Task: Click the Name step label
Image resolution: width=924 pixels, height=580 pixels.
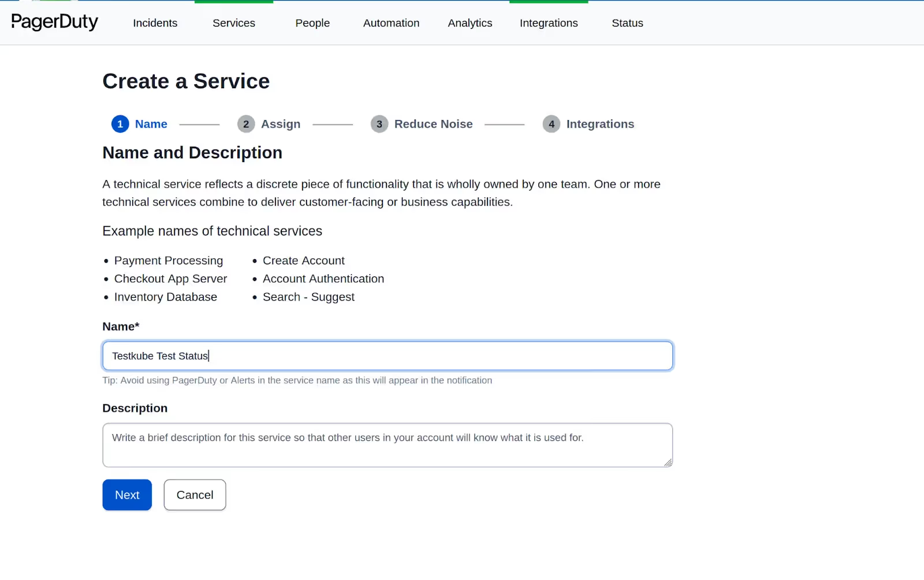Action: (x=151, y=124)
